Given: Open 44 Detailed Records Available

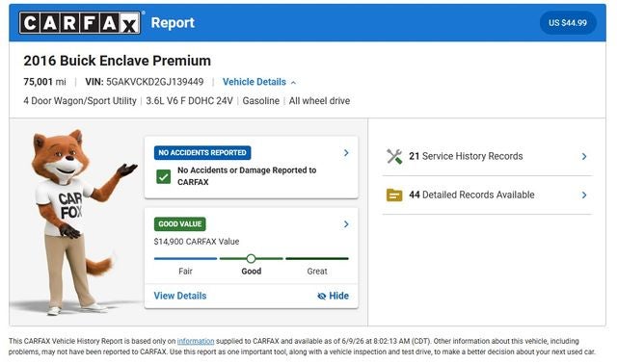Looking at the screenshot, I should 487,195.
